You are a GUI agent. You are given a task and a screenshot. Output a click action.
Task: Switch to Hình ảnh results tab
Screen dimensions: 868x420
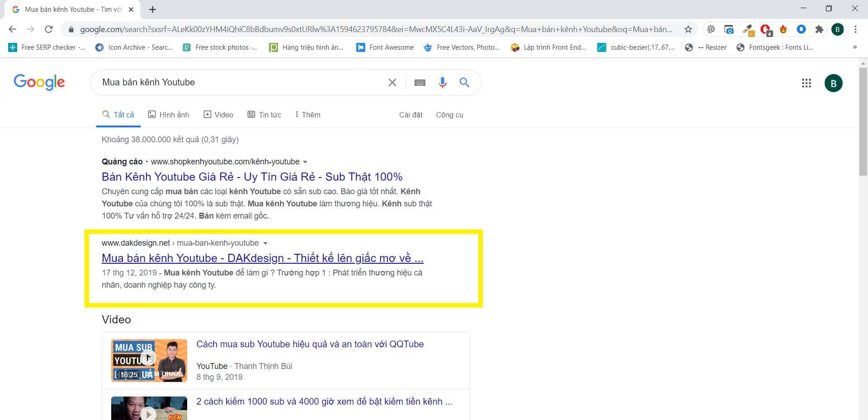[x=169, y=115]
